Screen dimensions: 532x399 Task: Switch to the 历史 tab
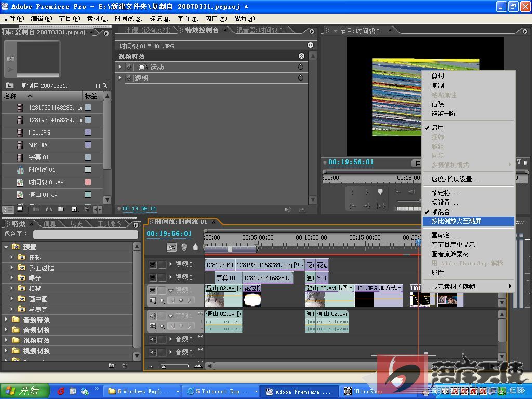[76, 223]
